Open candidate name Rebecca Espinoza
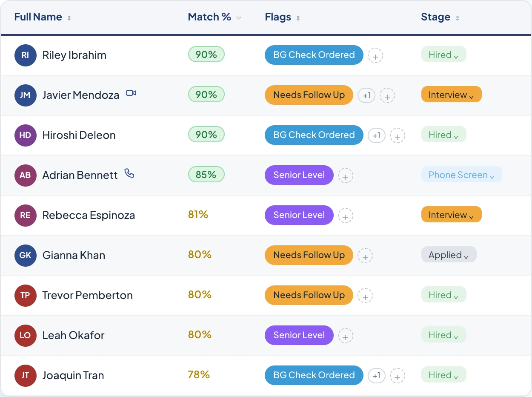Viewport: 532px width, 397px height. pyautogui.click(x=89, y=216)
